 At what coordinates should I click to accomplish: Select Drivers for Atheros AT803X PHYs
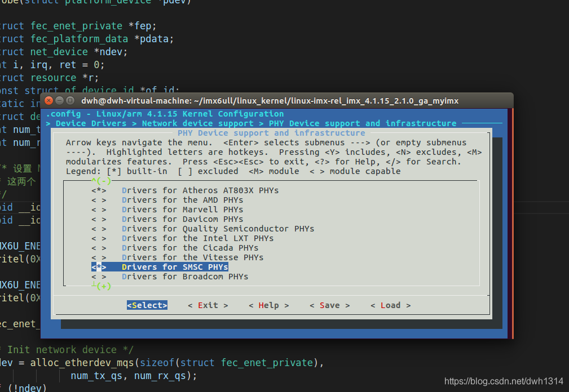click(200, 190)
